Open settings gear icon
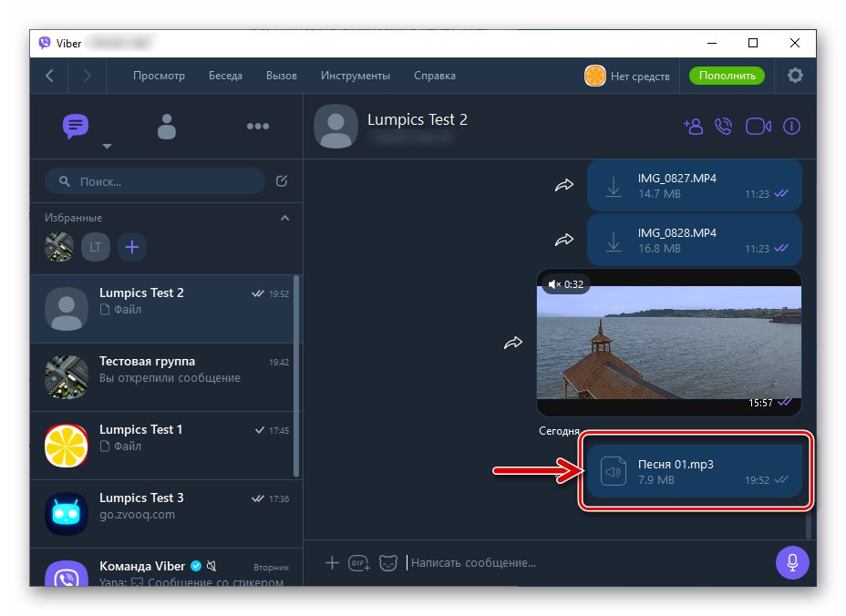 coord(795,76)
